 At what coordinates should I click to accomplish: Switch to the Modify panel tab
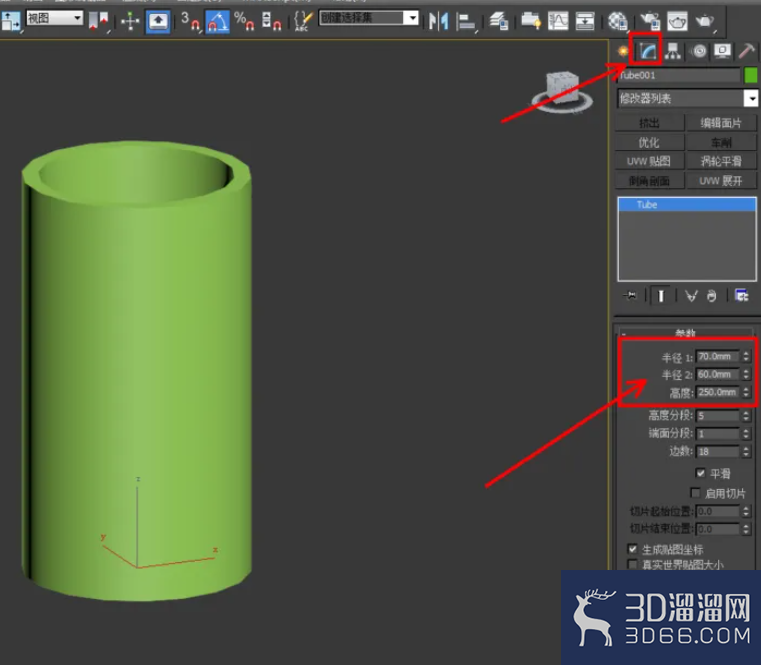point(648,51)
